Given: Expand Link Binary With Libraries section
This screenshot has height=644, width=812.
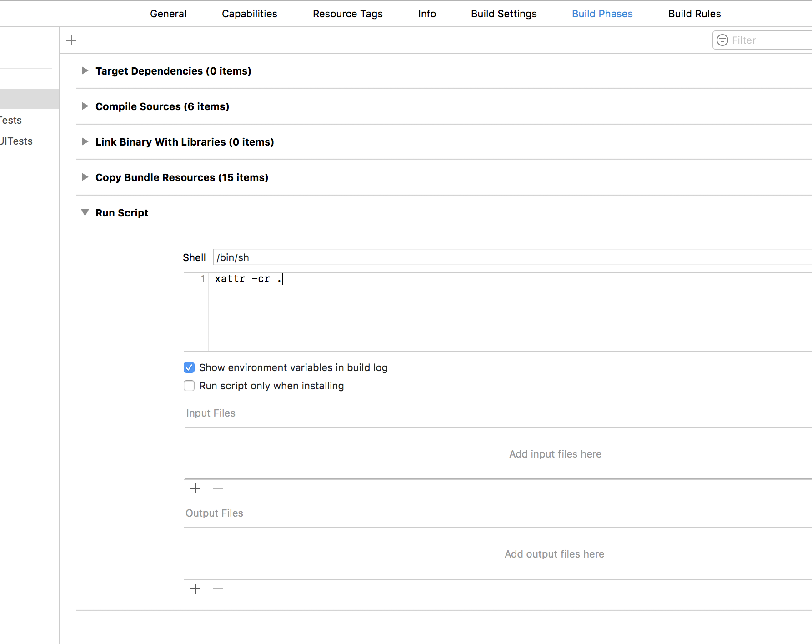Looking at the screenshot, I should [x=85, y=141].
